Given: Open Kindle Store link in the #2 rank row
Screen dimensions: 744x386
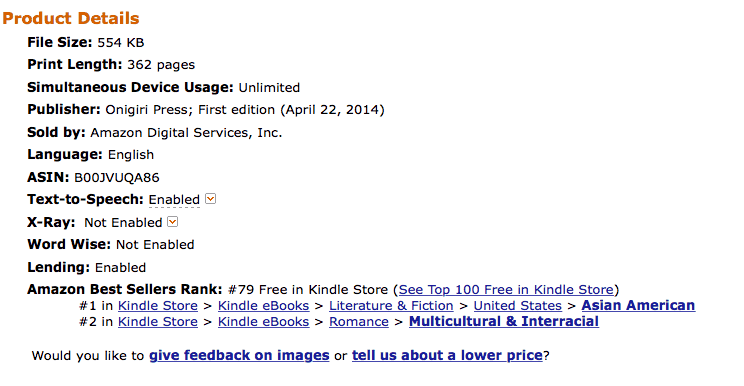Looking at the screenshot, I should coord(158,322).
